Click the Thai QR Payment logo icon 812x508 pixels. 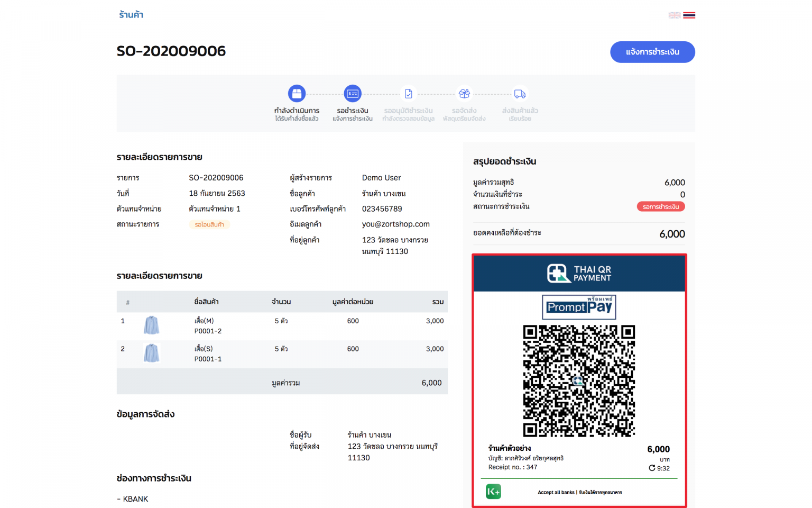559,274
